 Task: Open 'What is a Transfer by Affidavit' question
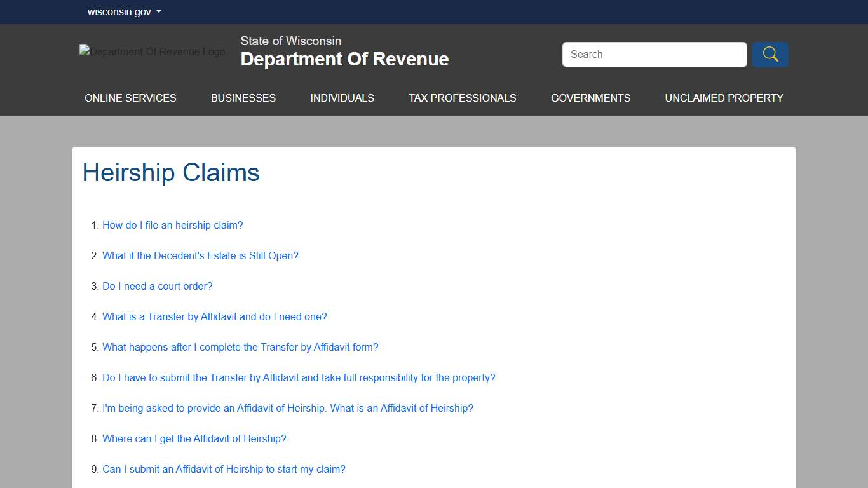(x=214, y=316)
